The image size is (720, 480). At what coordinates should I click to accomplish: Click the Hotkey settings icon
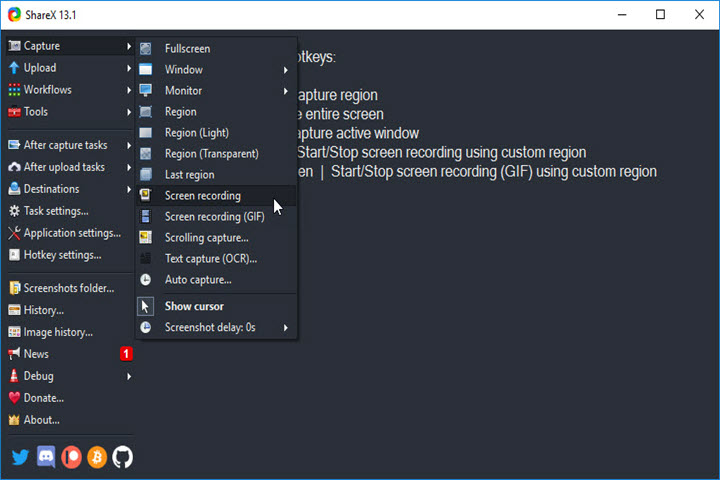14,255
